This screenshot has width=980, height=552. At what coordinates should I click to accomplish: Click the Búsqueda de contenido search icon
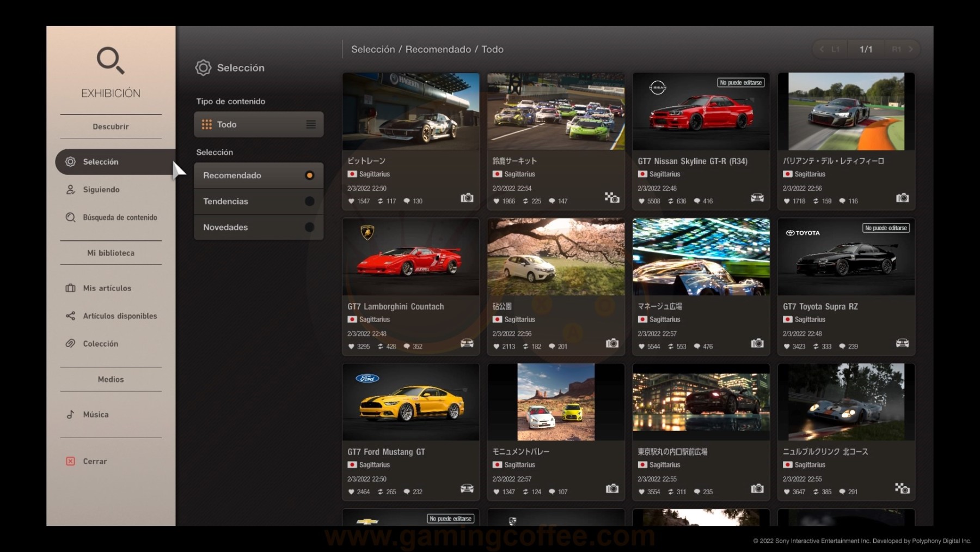(x=70, y=217)
